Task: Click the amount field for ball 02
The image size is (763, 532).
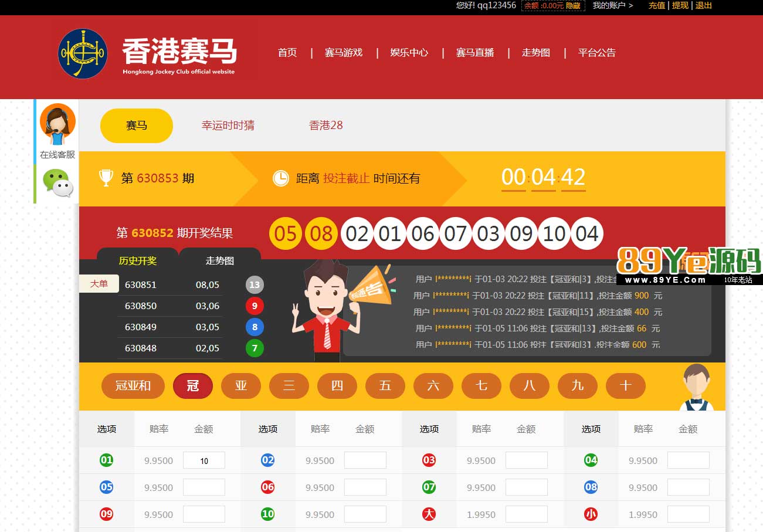Action: [365, 460]
